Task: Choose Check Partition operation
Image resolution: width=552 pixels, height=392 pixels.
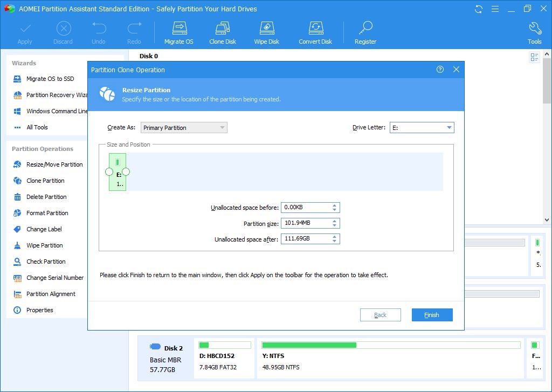Action: click(x=46, y=262)
